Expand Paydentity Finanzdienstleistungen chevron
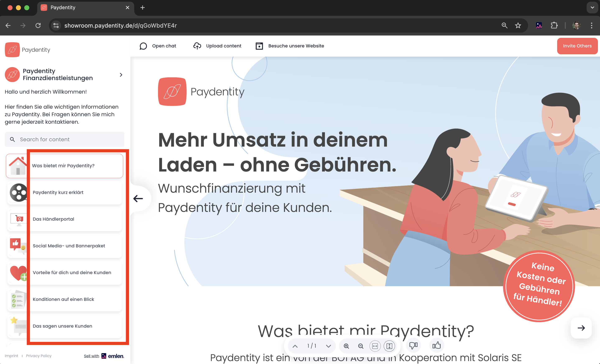 [121, 75]
